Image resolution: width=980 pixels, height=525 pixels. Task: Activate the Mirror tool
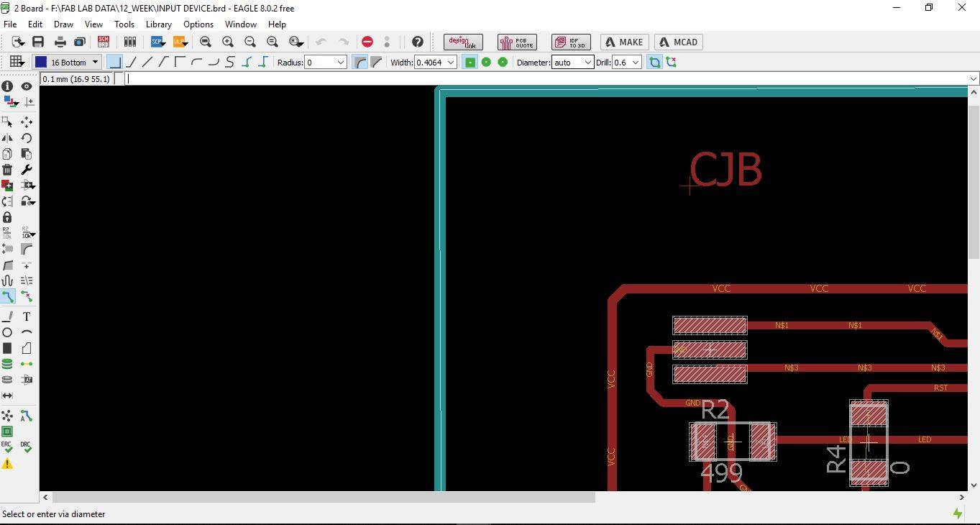pyautogui.click(x=7, y=138)
